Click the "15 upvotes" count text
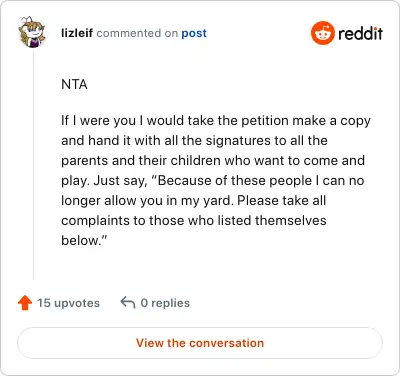The width and height of the screenshot is (400, 376). tap(68, 303)
